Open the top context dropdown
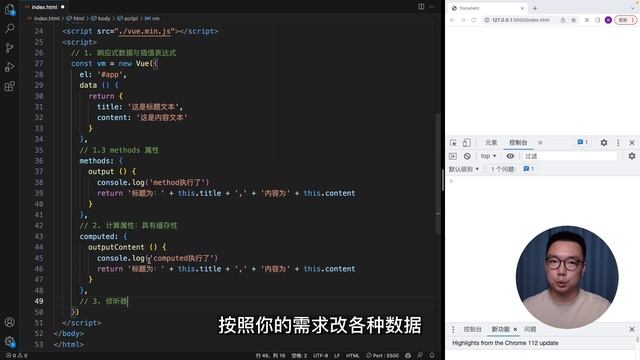640x360 pixels. pyautogui.click(x=488, y=156)
